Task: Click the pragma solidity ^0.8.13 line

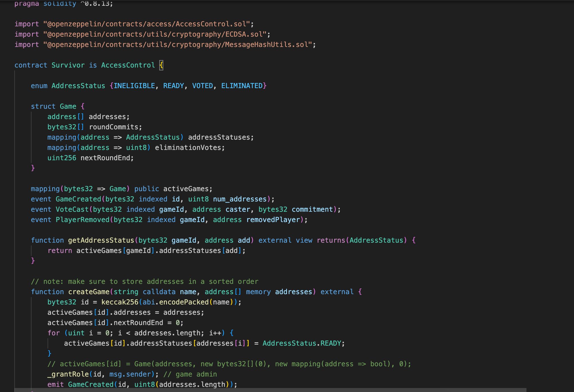Action: click(64, 3)
